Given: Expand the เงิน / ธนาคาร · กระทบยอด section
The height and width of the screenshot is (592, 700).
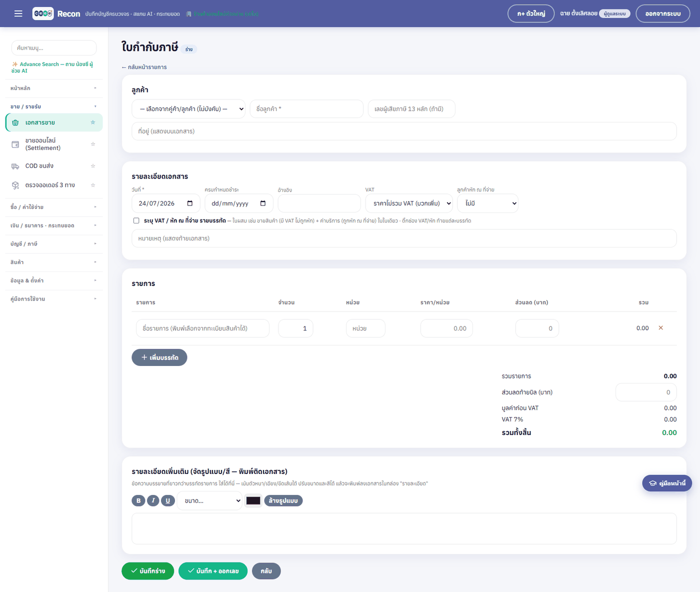Looking at the screenshot, I should coord(53,225).
